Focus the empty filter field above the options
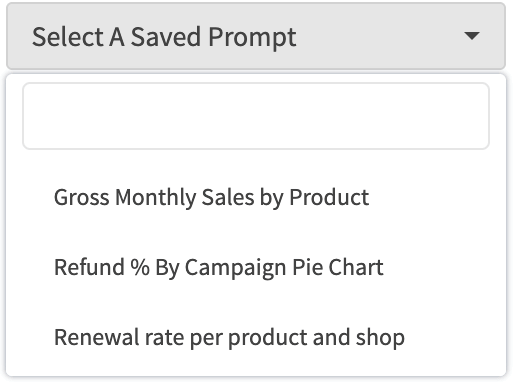This screenshot has height=385, width=516. coord(256,116)
